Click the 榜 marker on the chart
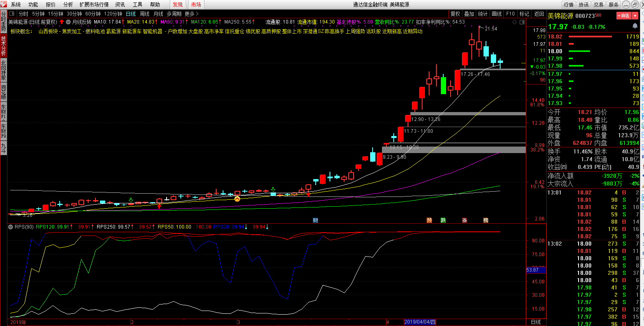This screenshot has width=644, height=326. click(486, 220)
